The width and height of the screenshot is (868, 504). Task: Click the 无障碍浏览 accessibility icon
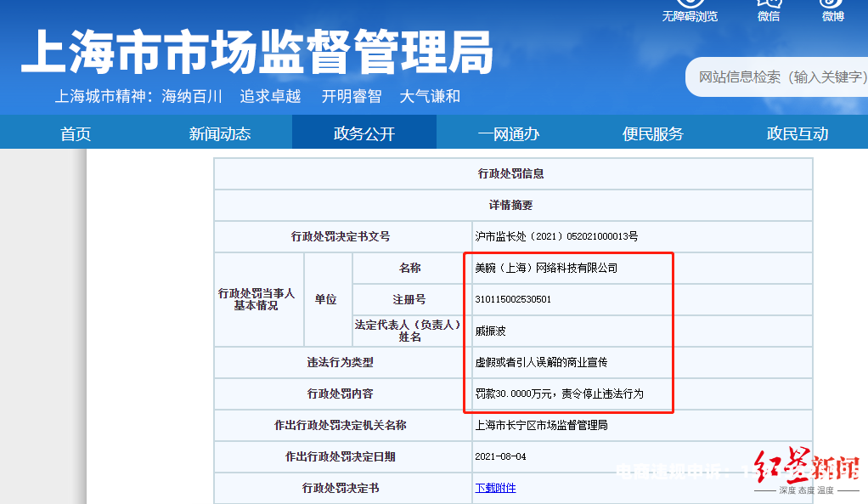click(689, 4)
